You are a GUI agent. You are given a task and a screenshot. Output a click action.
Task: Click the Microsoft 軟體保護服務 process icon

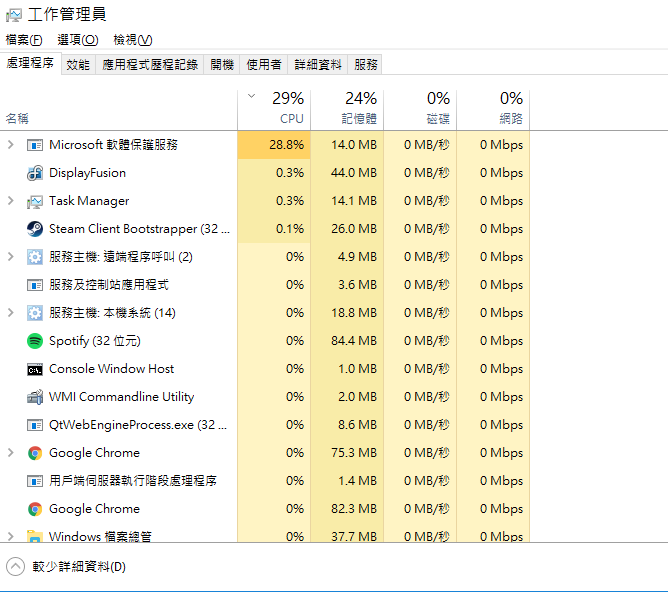point(35,145)
